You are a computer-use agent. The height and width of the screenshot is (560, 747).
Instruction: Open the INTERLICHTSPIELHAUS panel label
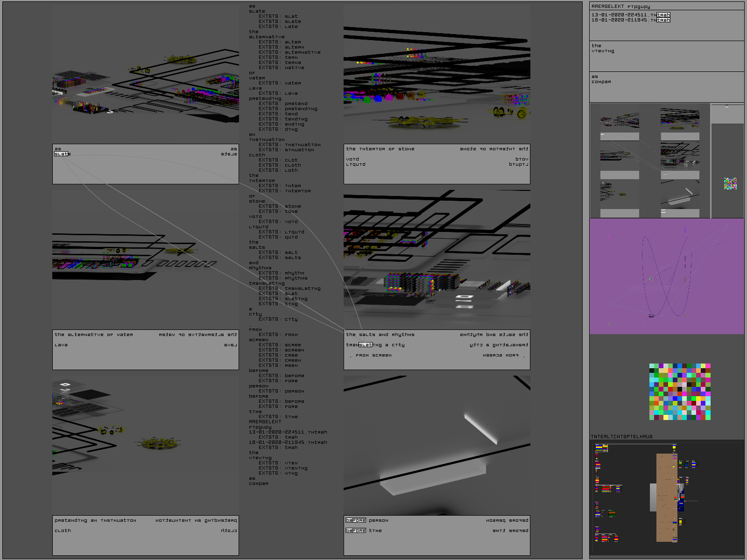pyautogui.click(x=621, y=437)
